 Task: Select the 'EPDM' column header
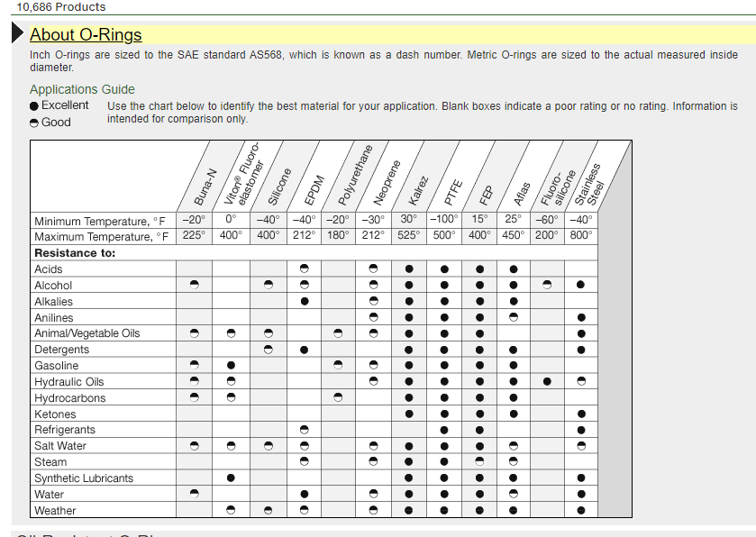point(314,190)
